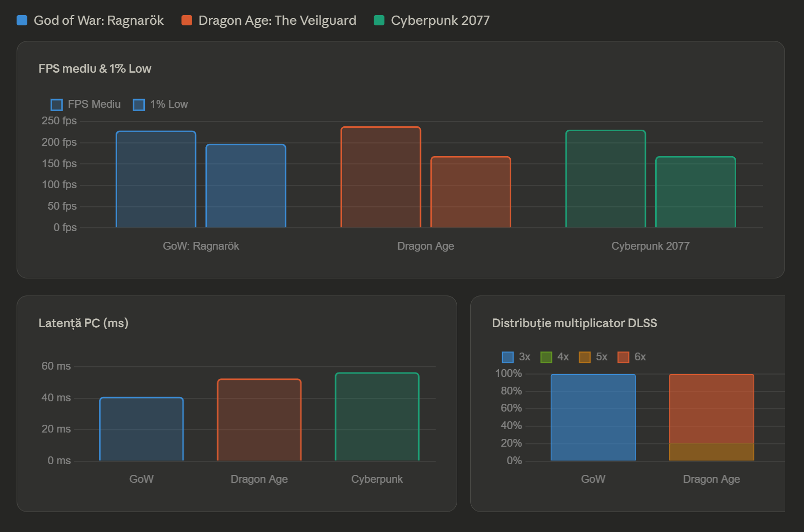
Task: Click the Dragon Age FPS Mediu bar
Action: pyautogui.click(x=381, y=177)
